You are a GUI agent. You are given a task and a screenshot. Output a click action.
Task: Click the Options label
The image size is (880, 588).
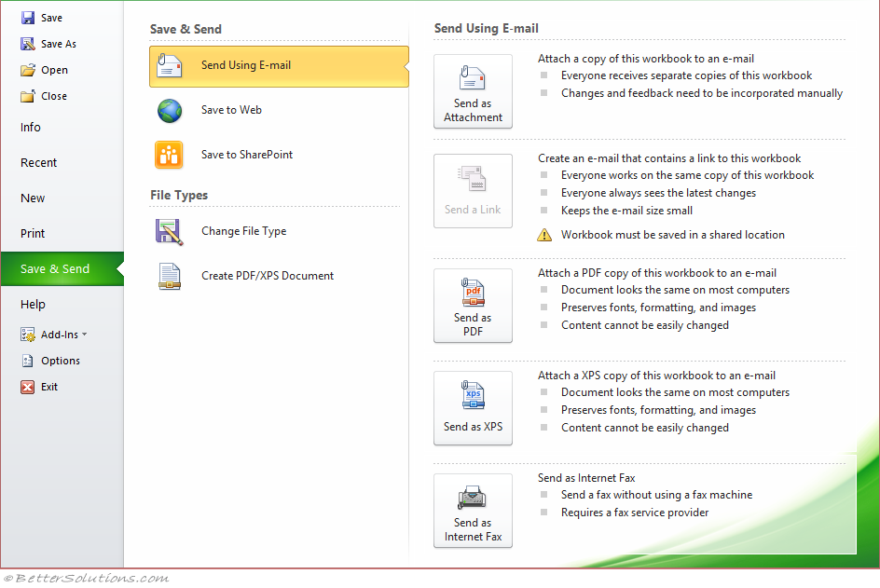[x=61, y=361]
